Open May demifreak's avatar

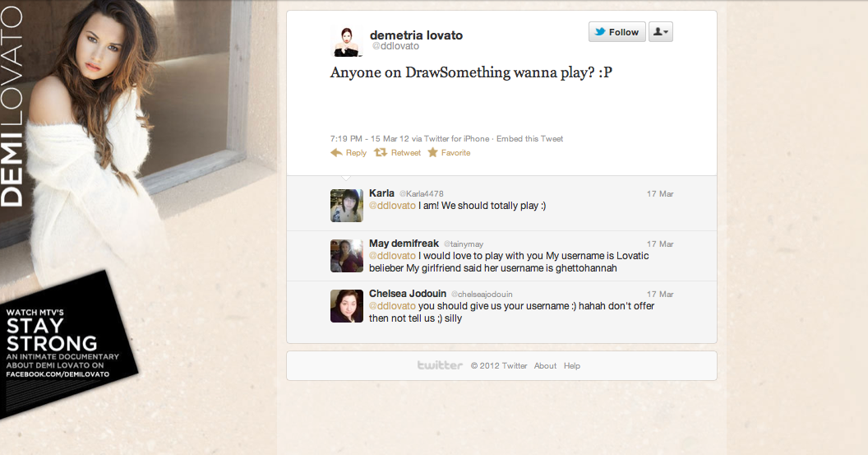pos(347,256)
